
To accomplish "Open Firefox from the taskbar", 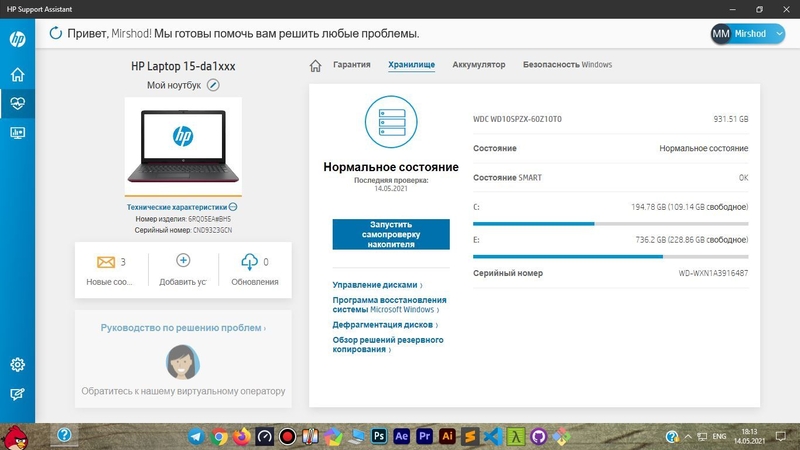I will pyautogui.click(x=242, y=437).
